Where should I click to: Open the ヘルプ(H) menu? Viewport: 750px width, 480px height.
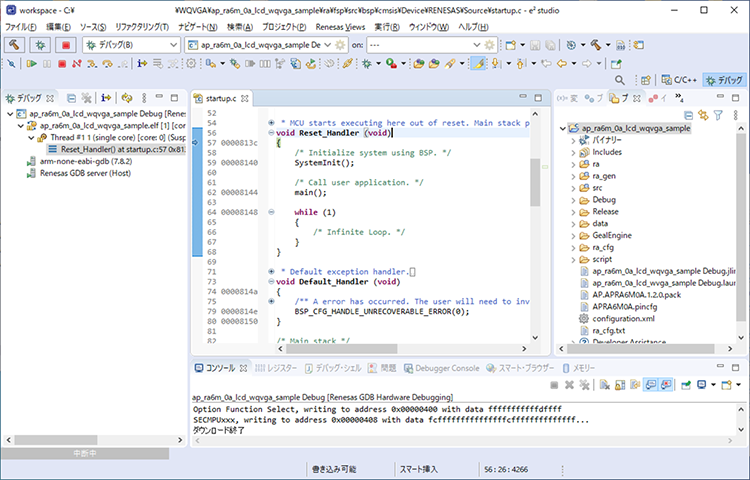[474, 27]
